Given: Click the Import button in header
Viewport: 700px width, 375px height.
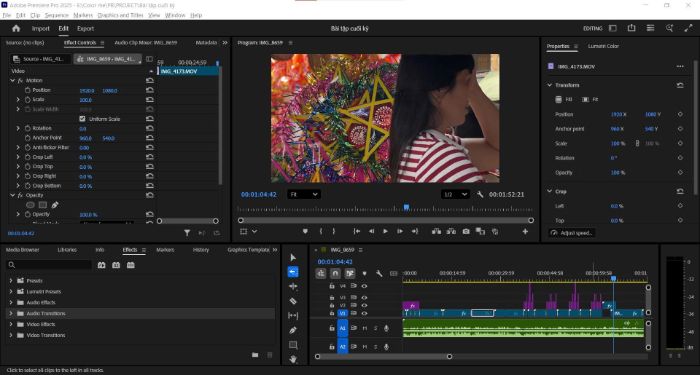Looking at the screenshot, I should (41, 29).
